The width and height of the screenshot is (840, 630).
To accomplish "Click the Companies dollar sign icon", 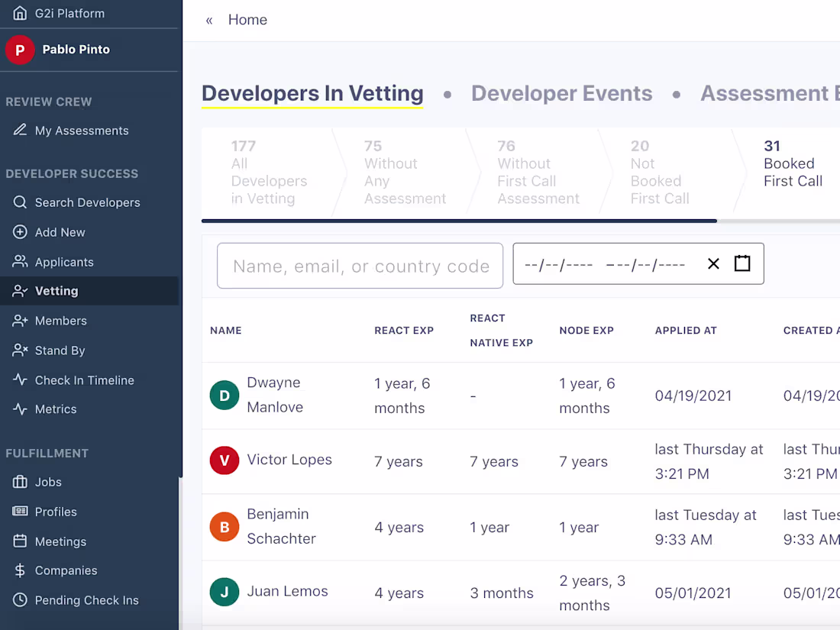I will pyautogui.click(x=20, y=570).
